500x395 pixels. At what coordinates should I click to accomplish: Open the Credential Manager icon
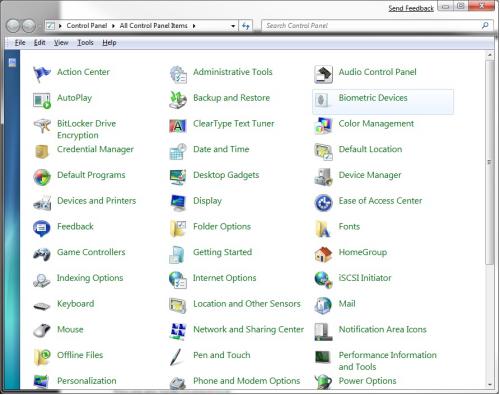tap(42, 151)
